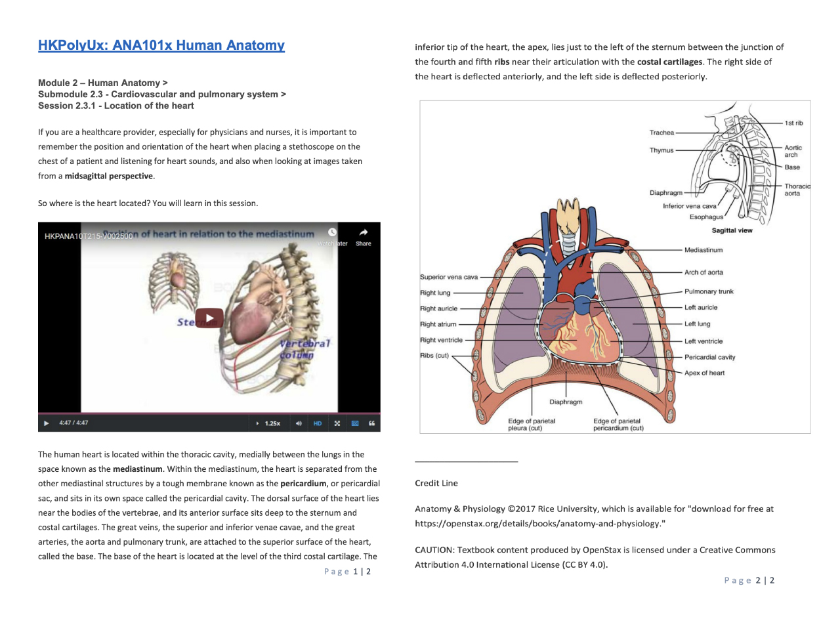Mute the video with the speaker icon

tap(299, 423)
